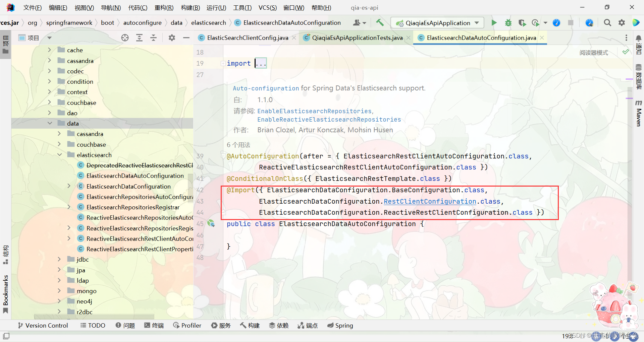
Task: Open the Notifications bell in right sidebar
Action: (639, 44)
